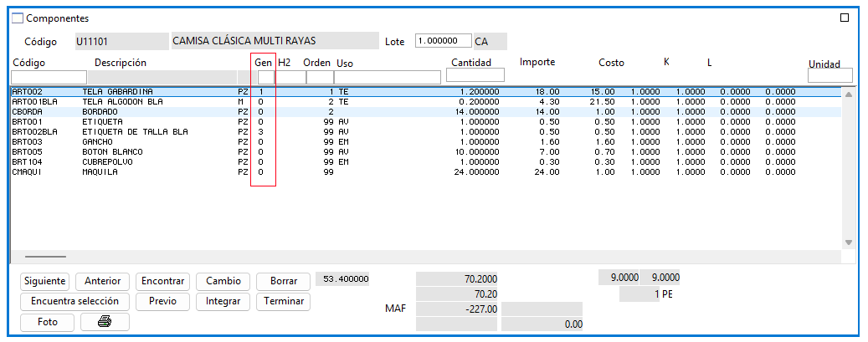Click the Unidad input field

pyautogui.click(x=830, y=75)
